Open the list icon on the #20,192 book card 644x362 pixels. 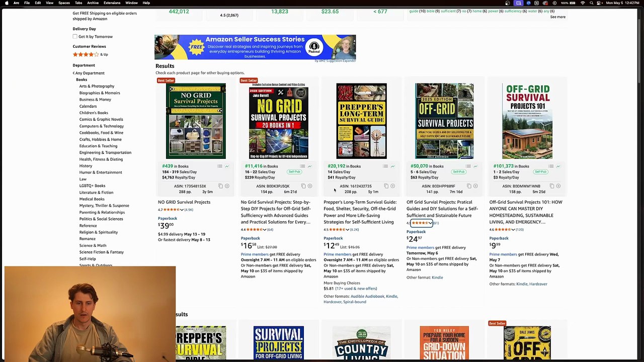tap(385, 166)
